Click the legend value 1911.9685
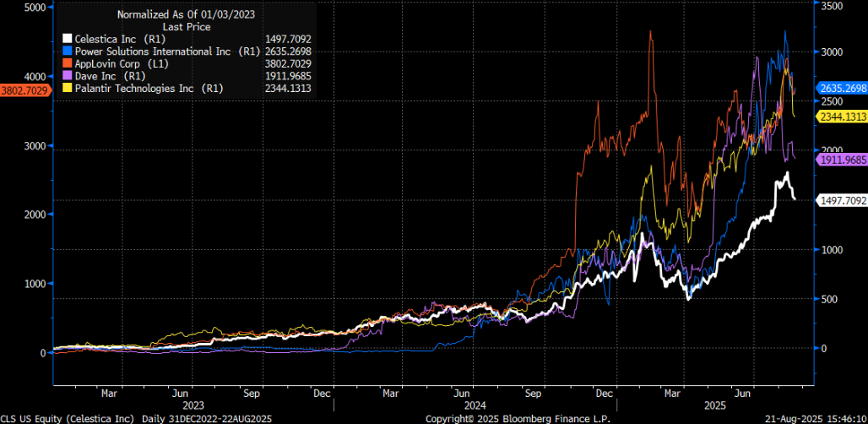Image resolution: width=868 pixels, height=424 pixels. tap(289, 76)
